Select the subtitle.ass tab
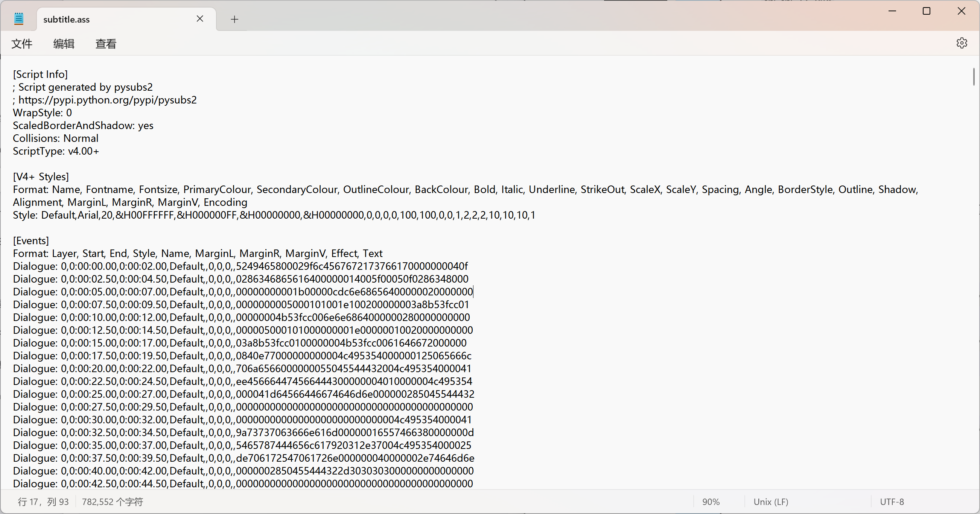Screen dimensions: 980x514 tap(114, 20)
